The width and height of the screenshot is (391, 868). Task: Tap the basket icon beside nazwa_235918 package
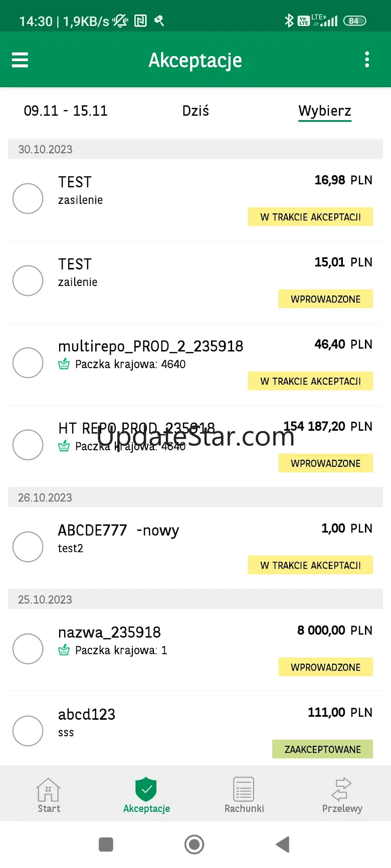point(64,650)
